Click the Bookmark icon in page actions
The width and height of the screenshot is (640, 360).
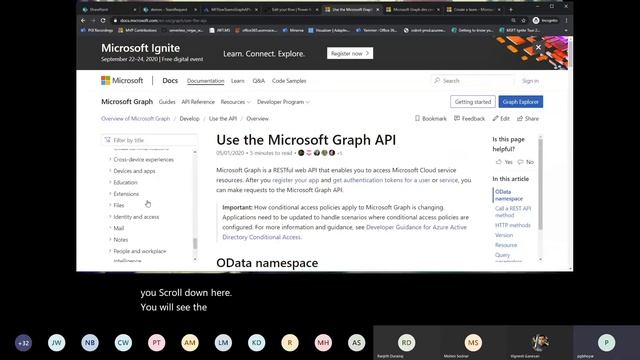pyautogui.click(x=417, y=118)
